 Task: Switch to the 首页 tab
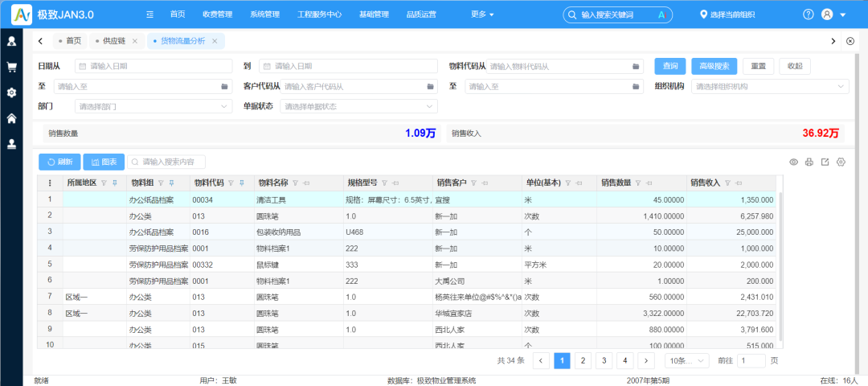click(x=69, y=41)
